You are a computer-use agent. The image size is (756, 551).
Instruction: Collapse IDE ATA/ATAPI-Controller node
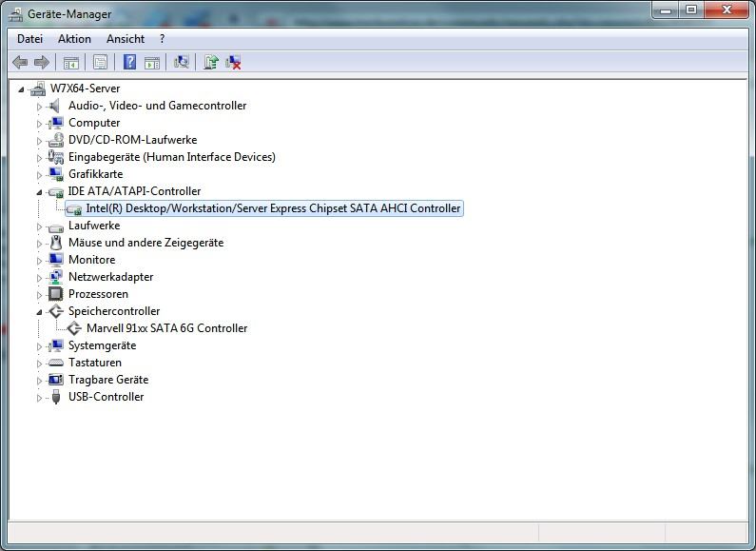pyautogui.click(x=39, y=192)
